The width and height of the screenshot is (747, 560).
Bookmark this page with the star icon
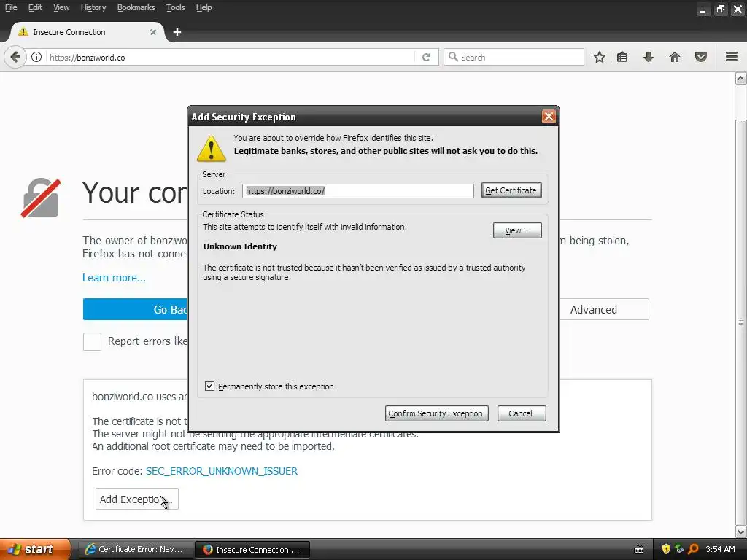pos(600,57)
